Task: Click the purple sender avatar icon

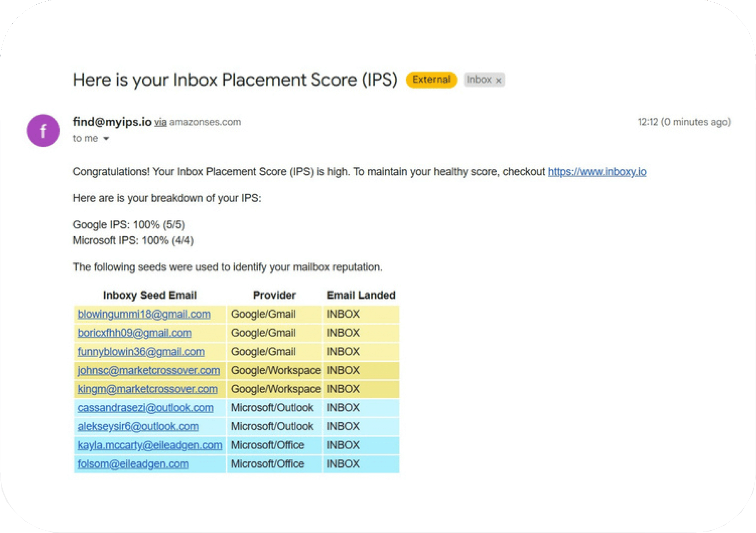Action: (x=43, y=131)
